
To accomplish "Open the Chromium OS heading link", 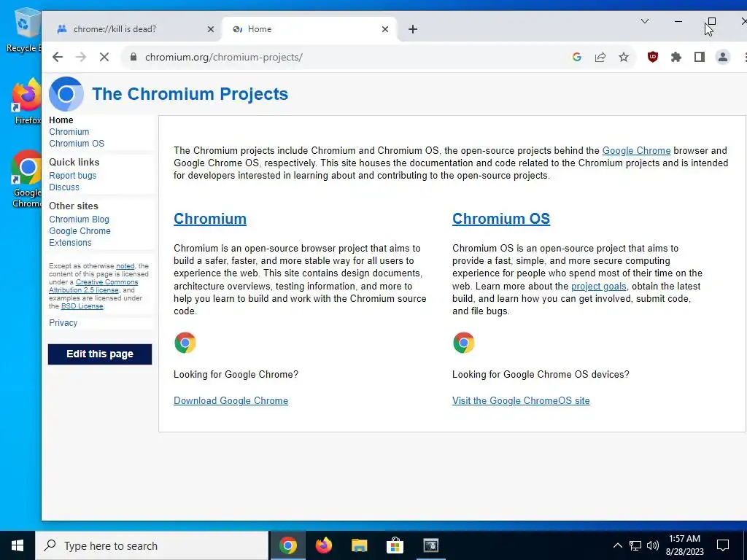I will coord(501,219).
